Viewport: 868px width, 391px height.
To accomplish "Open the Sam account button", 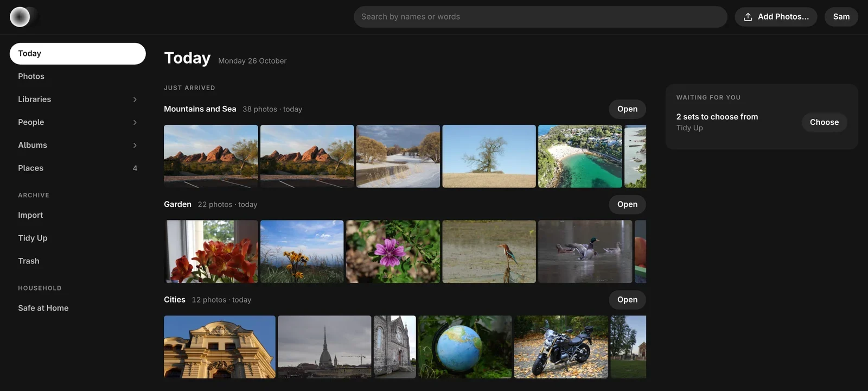I will point(841,17).
